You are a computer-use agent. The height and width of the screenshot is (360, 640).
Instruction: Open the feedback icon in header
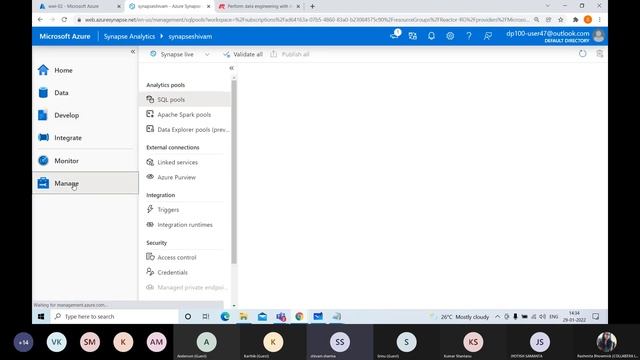(x=487, y=36)
